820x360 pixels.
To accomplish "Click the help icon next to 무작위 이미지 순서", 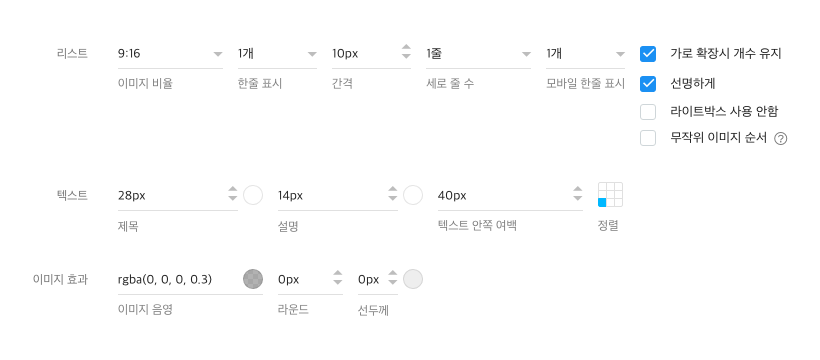I will (x=780, y=139).
